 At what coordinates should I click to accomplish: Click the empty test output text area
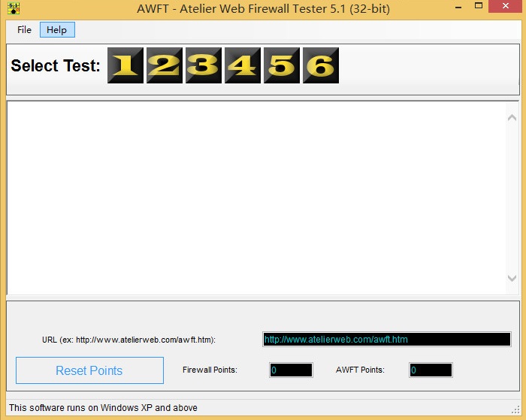pyautogui.click(x=257, y=198)
